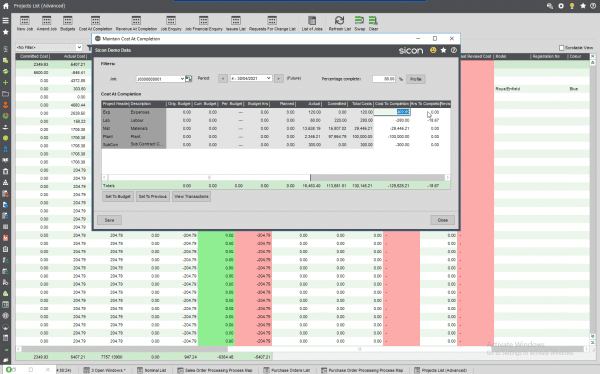This screenshot has height=374, width=600.
Task: Click the job lookup icon beside Job field
Action: coord(188,78)
